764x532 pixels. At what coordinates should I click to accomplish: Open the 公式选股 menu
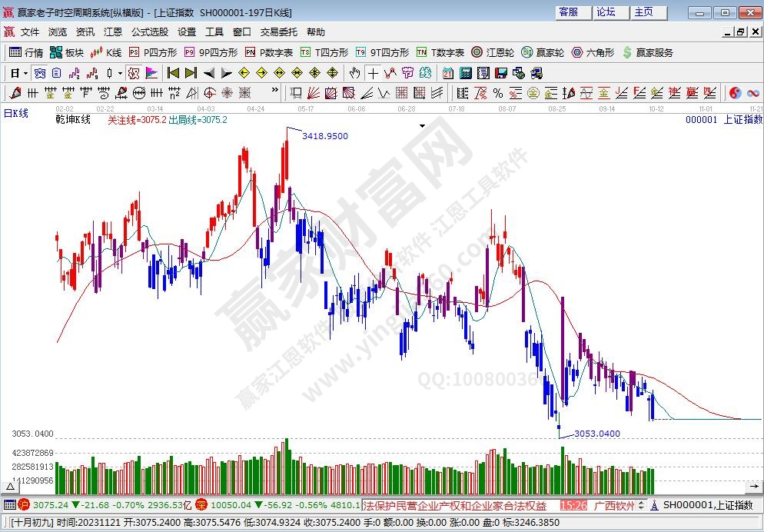149,32
